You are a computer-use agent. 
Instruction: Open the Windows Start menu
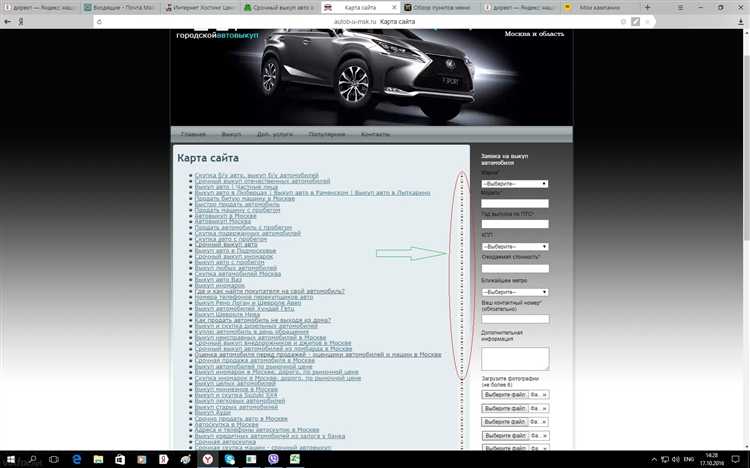(x=9, y=458)
